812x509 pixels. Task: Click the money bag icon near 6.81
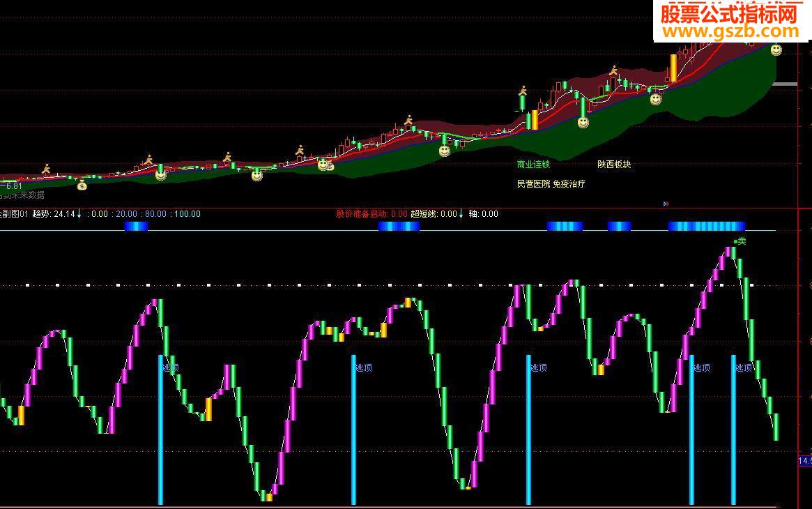82,185
